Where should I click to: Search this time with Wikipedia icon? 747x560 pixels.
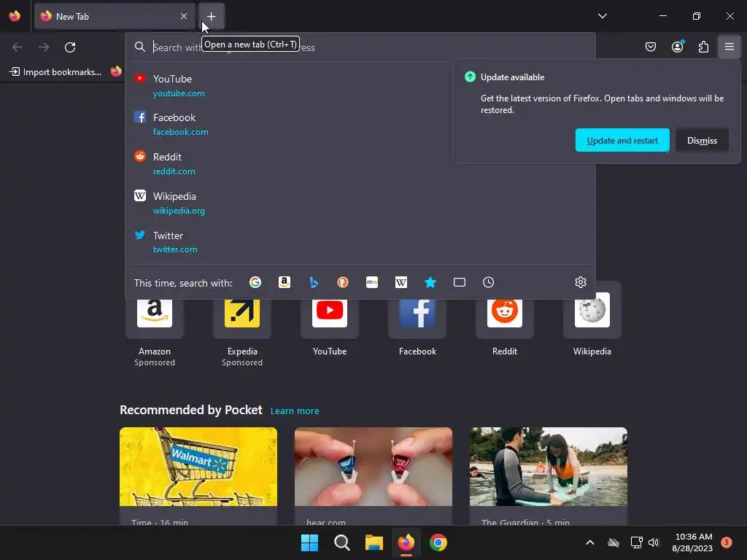pos(401,282)
